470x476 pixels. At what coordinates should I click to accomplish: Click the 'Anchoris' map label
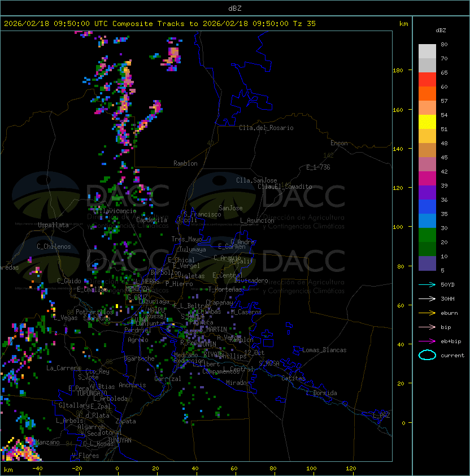click(x=132, y=385)
